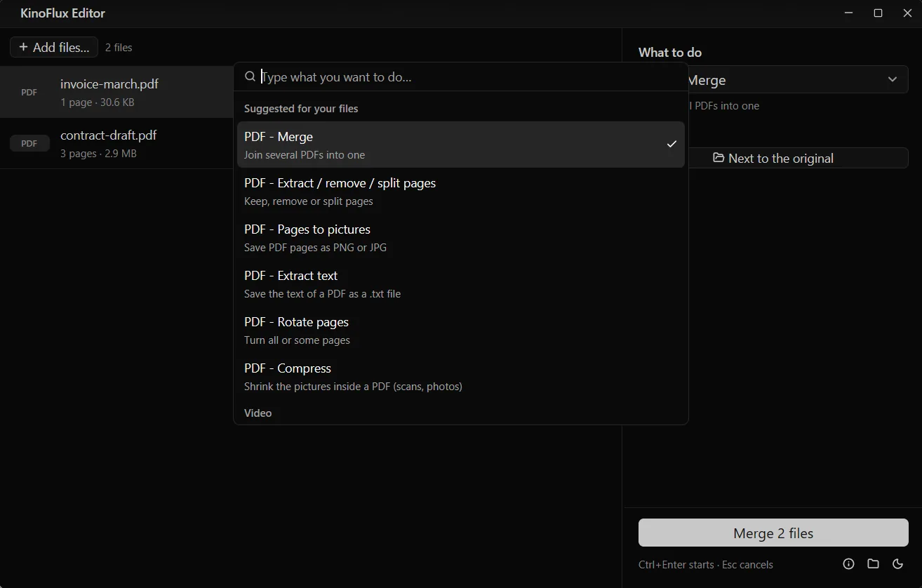Maximize the KinoFlux Editor window

coord(878,13)
